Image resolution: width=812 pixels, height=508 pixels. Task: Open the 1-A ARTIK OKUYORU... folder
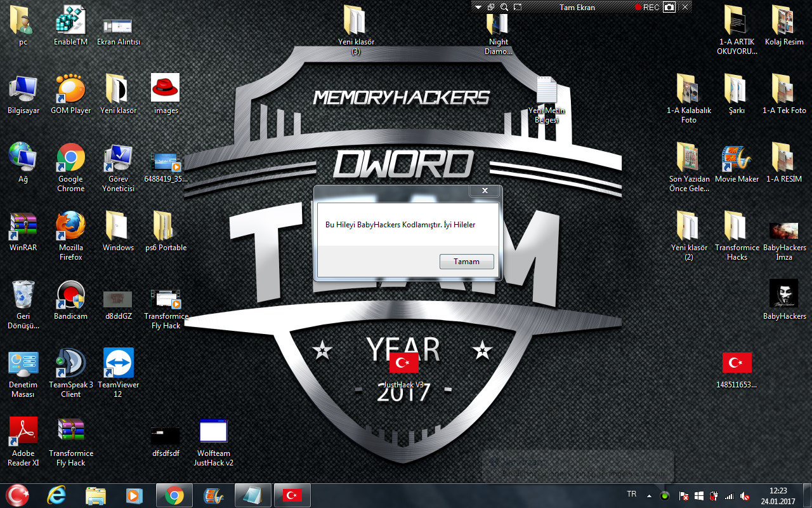pyautogui.click(x=737, y=30)
